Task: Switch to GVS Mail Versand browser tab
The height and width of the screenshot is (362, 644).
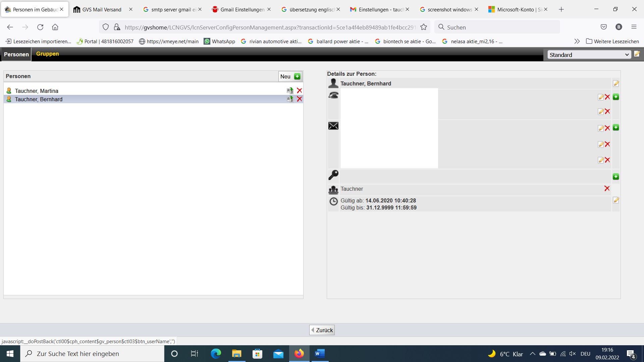Action: [x=102, y=9]
